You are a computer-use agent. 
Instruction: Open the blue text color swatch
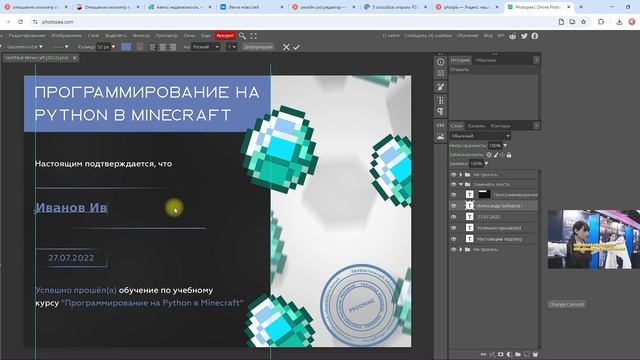click(126, 47)
